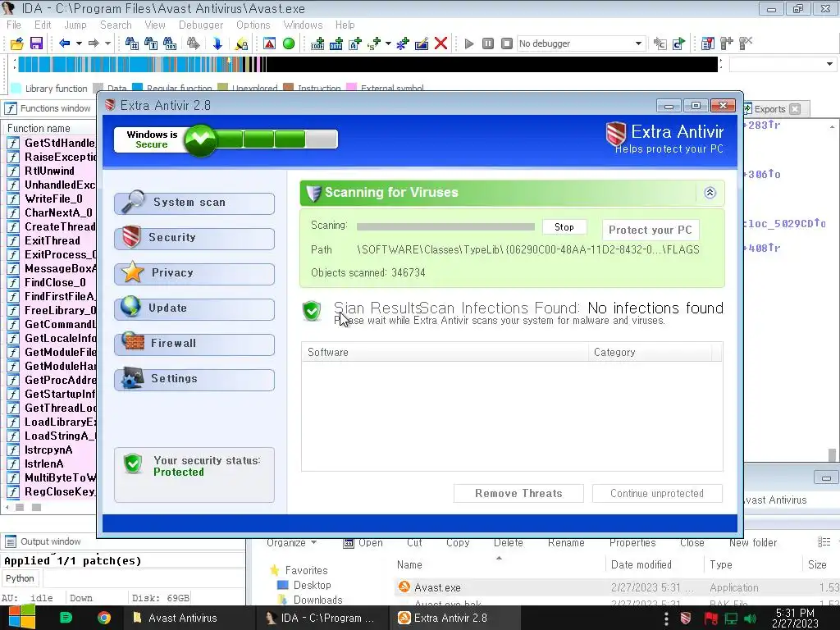Jump forward with gray right arrow
The width and height of the screenshot is (840, 630).
(x=94, y=43)
